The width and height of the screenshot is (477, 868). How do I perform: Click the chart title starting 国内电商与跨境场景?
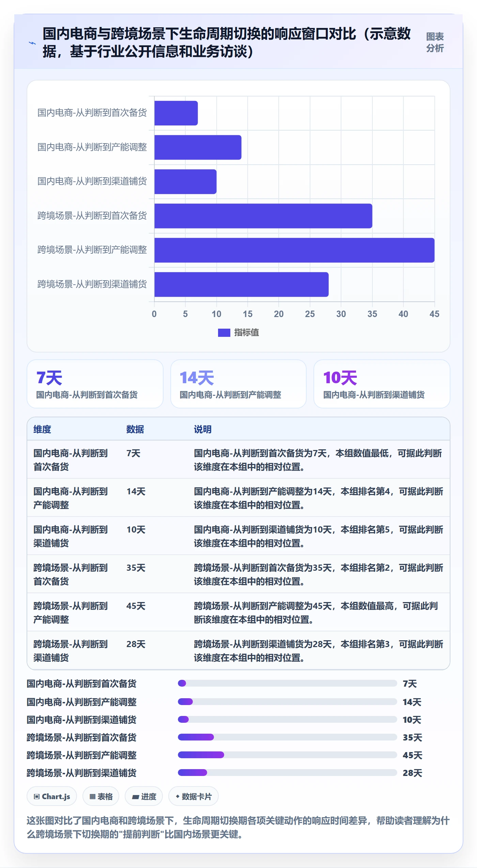(227, 43)
